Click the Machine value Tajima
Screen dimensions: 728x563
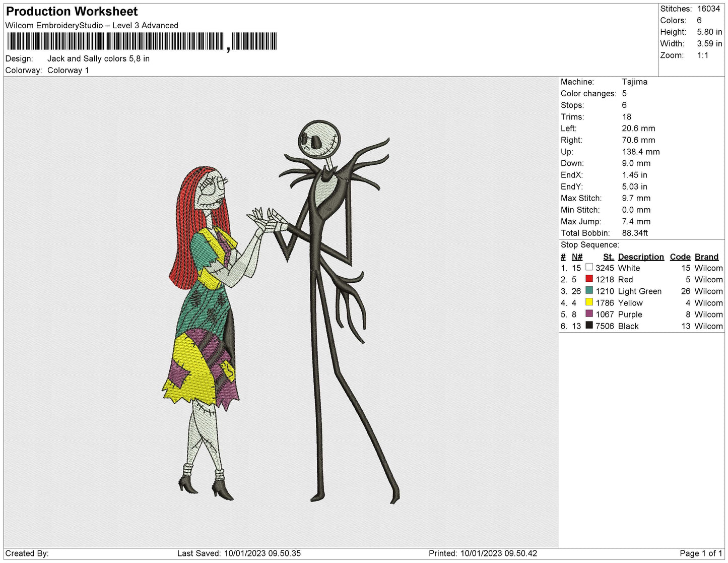pyautogui.click(x=634, y=82)
